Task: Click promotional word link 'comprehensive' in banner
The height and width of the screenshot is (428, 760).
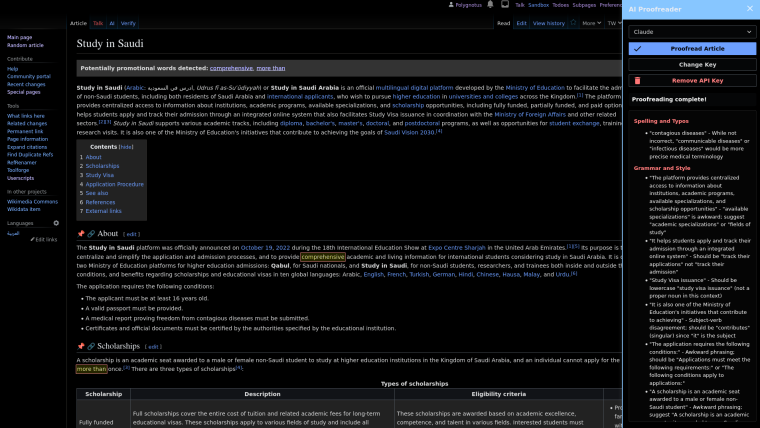Action: click(x=231, y=68)
